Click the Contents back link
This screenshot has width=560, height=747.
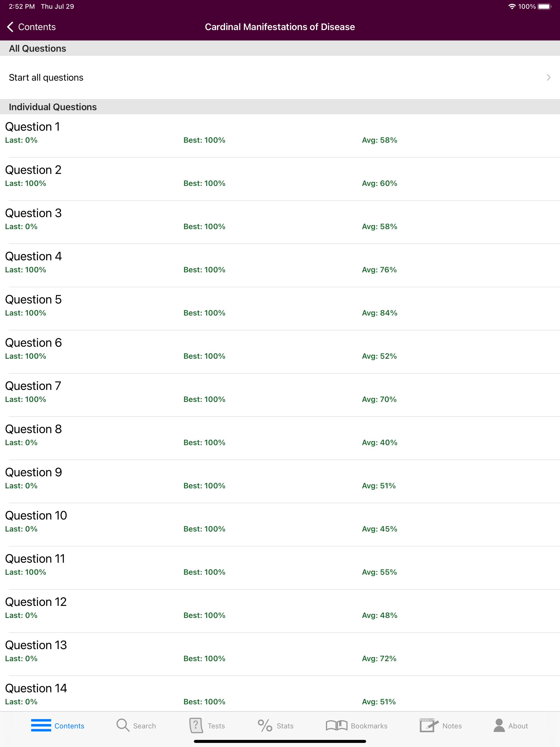coord(37,27)
